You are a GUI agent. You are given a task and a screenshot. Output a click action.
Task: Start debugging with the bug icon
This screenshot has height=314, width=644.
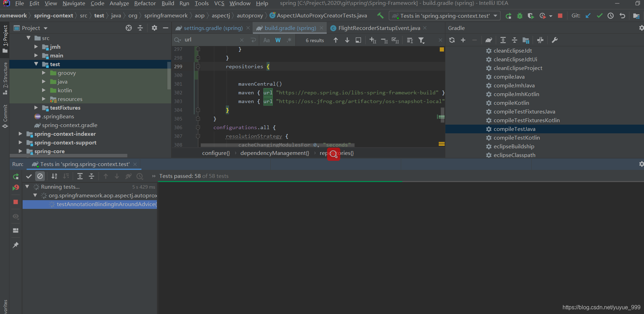coord(520,16)
